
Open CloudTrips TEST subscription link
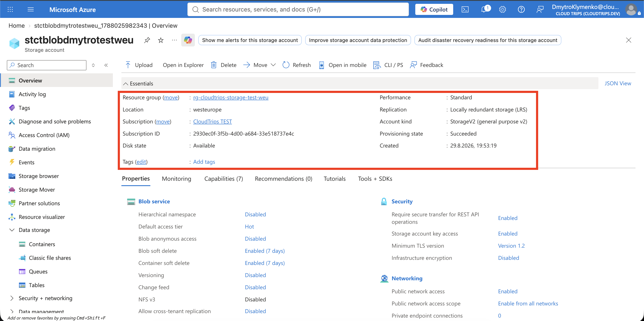pos(213,121)
